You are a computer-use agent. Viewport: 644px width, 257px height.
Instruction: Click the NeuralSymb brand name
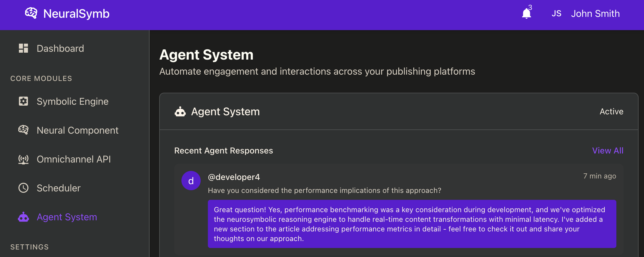[x=76, y=14]
